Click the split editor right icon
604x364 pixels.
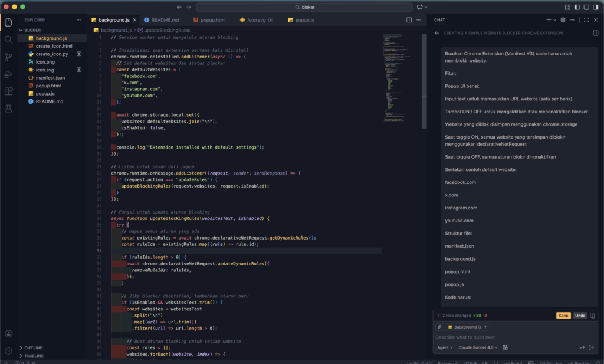click(x=409, y=20)
